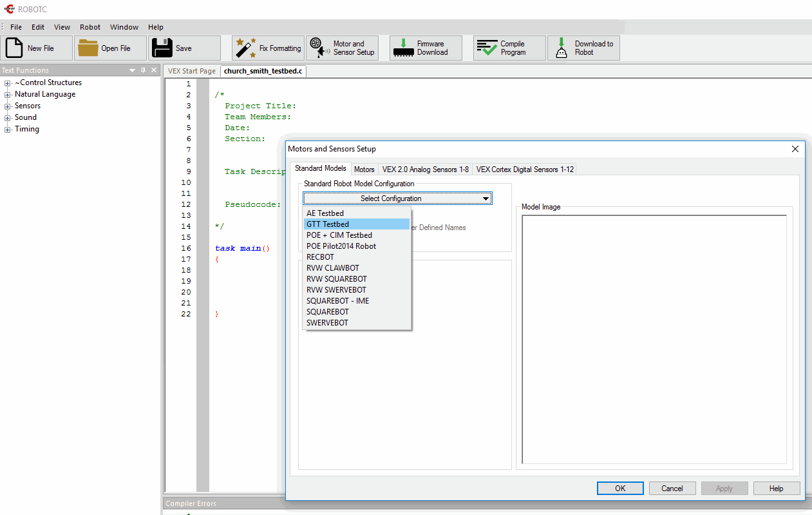Switch to the Motors tab
Image resolution: width=812 pixels, height=515 pixels.
click(x=364, y=170)
